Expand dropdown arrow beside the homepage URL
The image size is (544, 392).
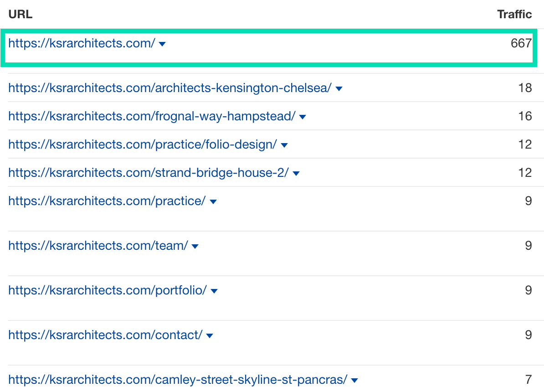(162, 44)
